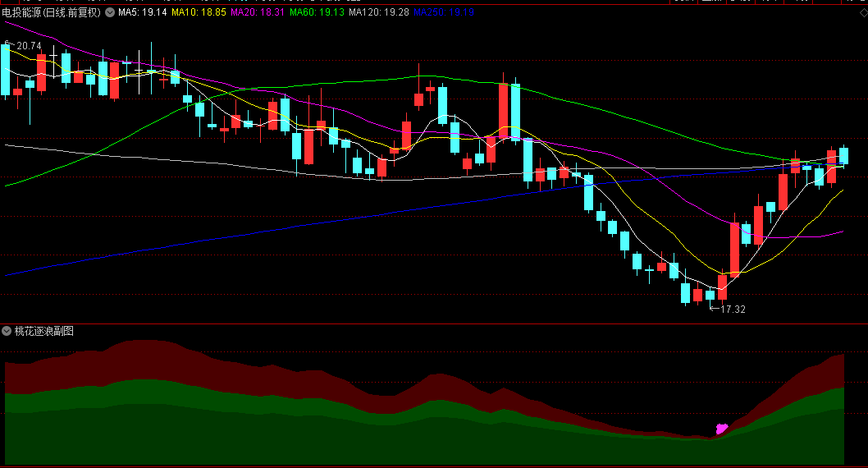Screen dimensions: 868x468
Task: Click the 20.74 high price label
Action: 29,46
